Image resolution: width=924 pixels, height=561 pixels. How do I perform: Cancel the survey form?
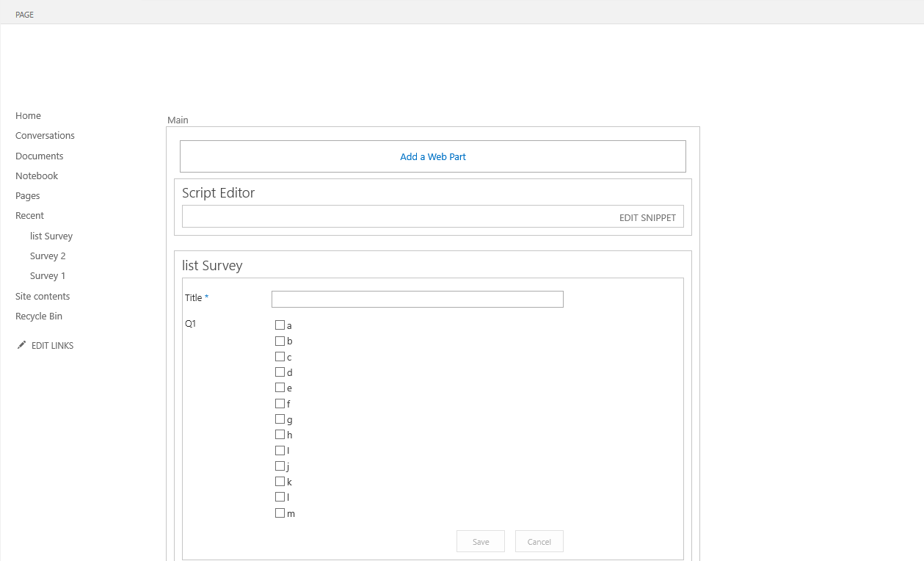(x=539, y=541)
